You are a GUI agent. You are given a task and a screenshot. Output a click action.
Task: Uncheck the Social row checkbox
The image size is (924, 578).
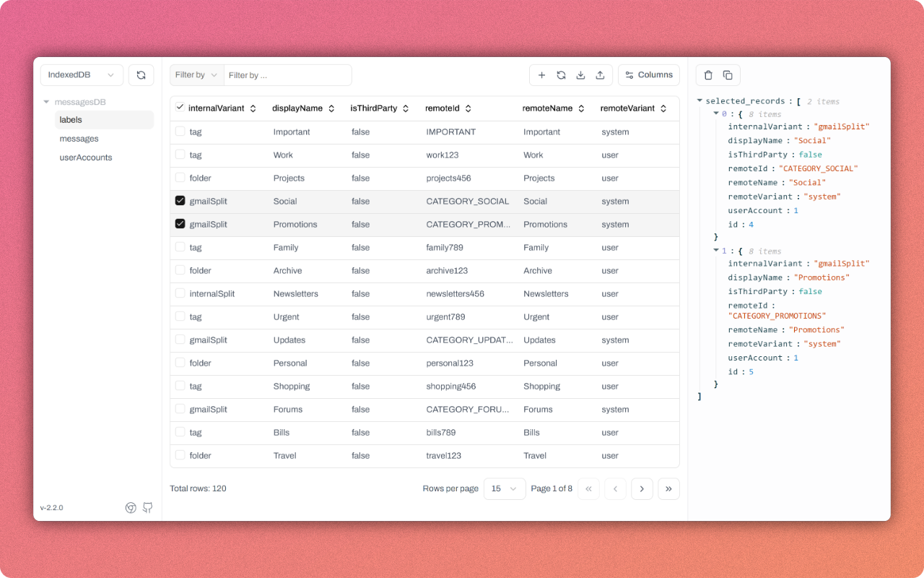point(180,201)
